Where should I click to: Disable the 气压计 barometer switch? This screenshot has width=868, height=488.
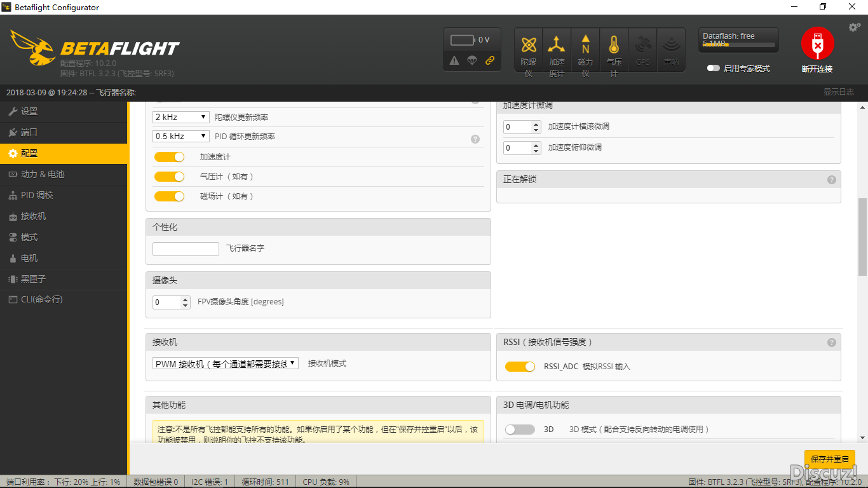[x=169, y=177]
